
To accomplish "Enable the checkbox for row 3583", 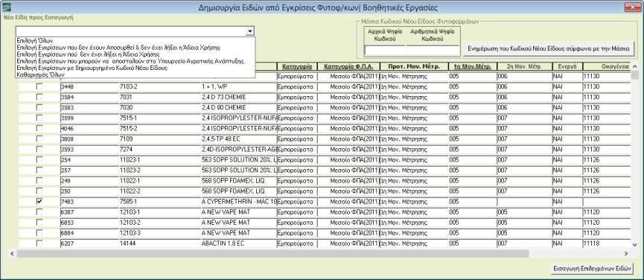I will (39, 107).
